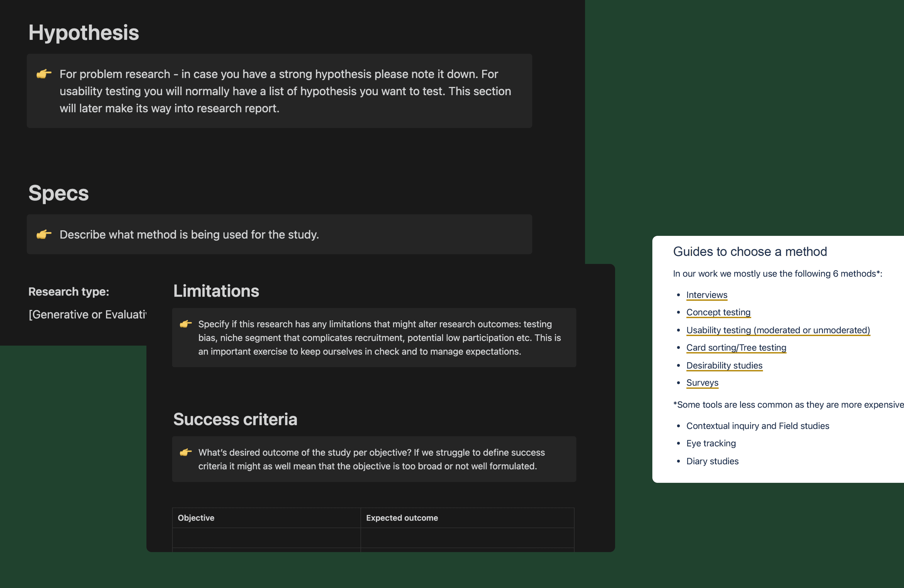Click pointing hand emoji in Success criteria callout

pyautogui.click(x=185, y=452)
